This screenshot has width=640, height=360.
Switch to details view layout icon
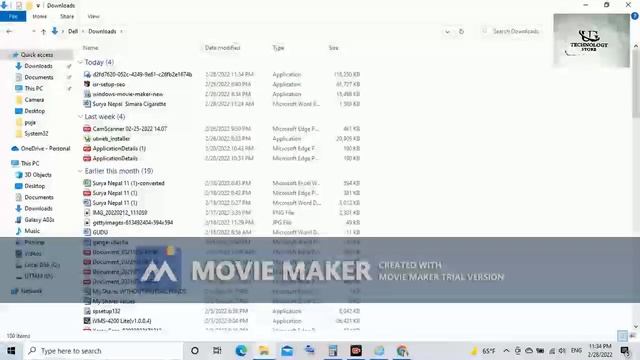(x=622, y=336)
